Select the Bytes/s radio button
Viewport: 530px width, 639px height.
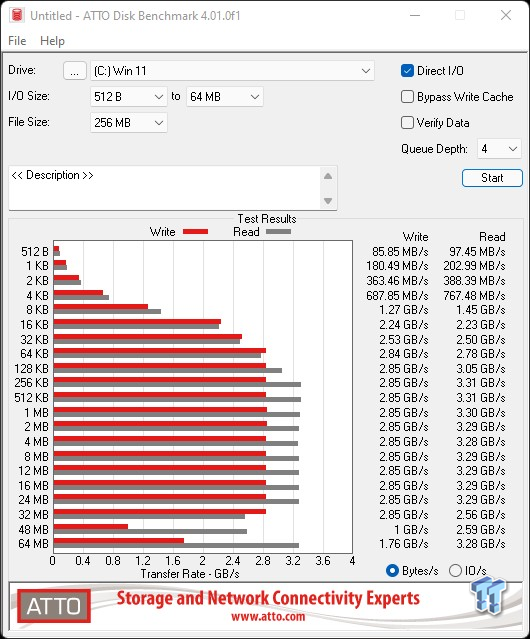(x=392, y=571)
